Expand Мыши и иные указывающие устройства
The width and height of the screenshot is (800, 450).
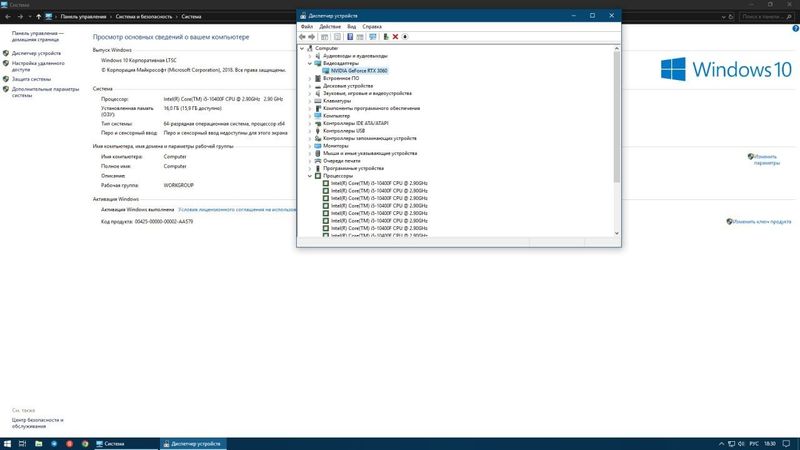(x=310, y=154)
